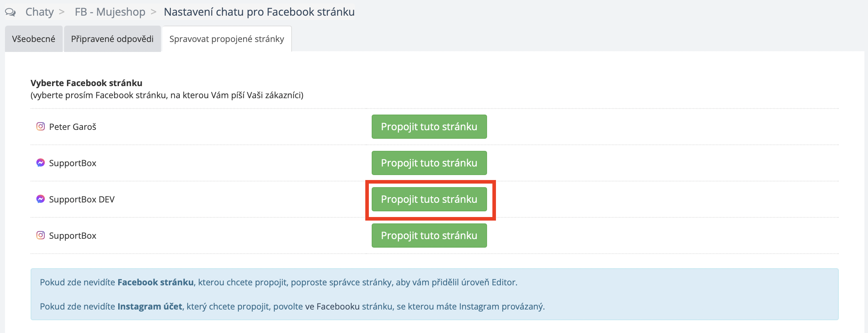868x333 pixels.
Task: Click the Nastavení chatu pro Facebook stránku title
Action: click(259, 12)
